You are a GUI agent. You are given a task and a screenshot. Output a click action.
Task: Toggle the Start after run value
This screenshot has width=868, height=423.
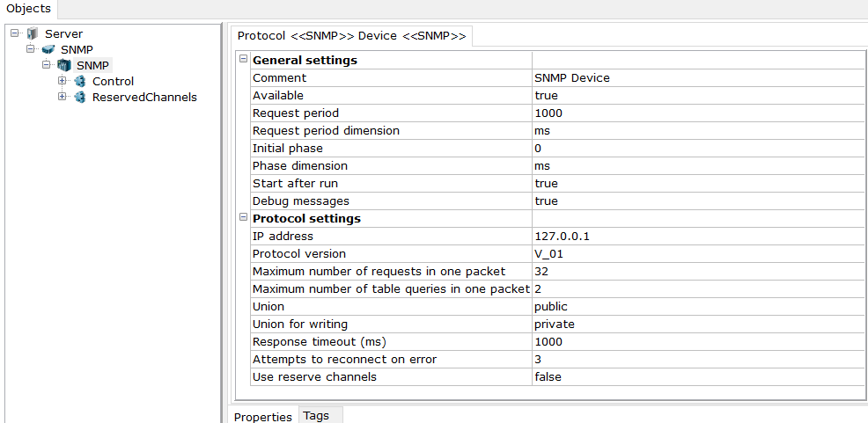[697, 184]
